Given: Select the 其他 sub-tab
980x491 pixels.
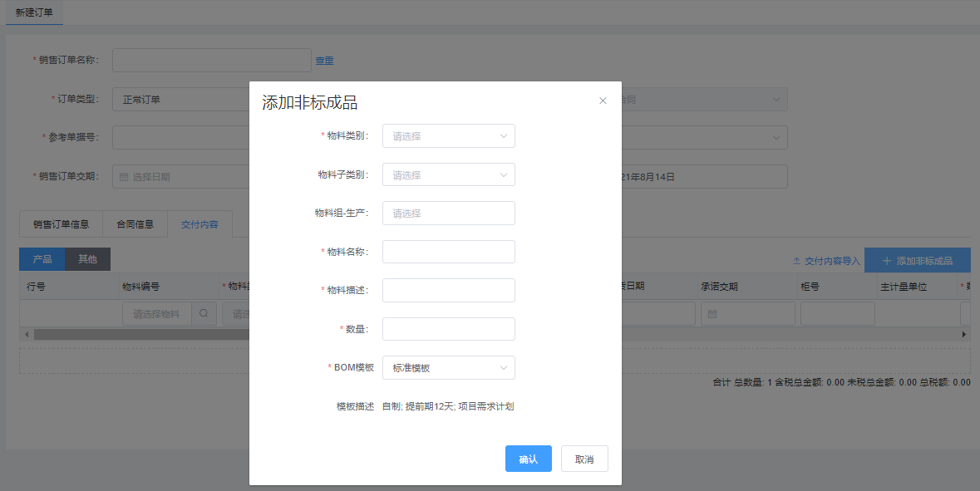Looking at the screenshot, I should click(87, 259).
